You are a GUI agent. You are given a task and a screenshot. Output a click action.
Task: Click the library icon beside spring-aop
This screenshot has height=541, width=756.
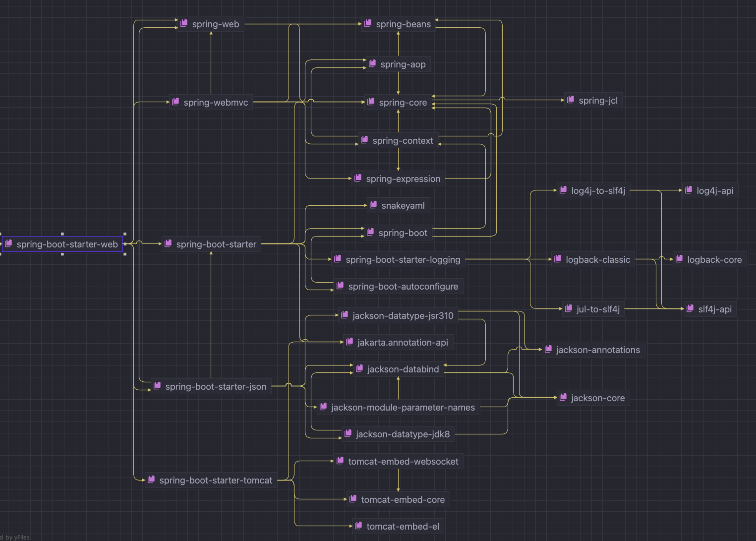[x=372, y=63]
